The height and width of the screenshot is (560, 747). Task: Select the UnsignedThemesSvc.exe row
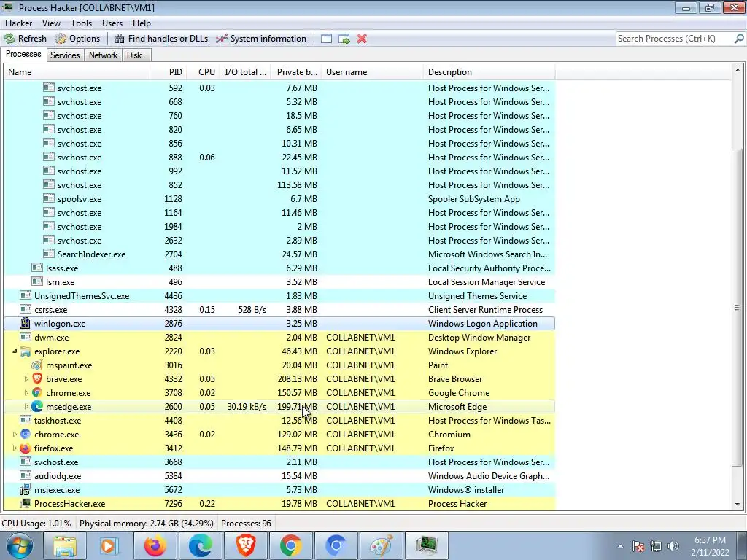click(279, 296)
